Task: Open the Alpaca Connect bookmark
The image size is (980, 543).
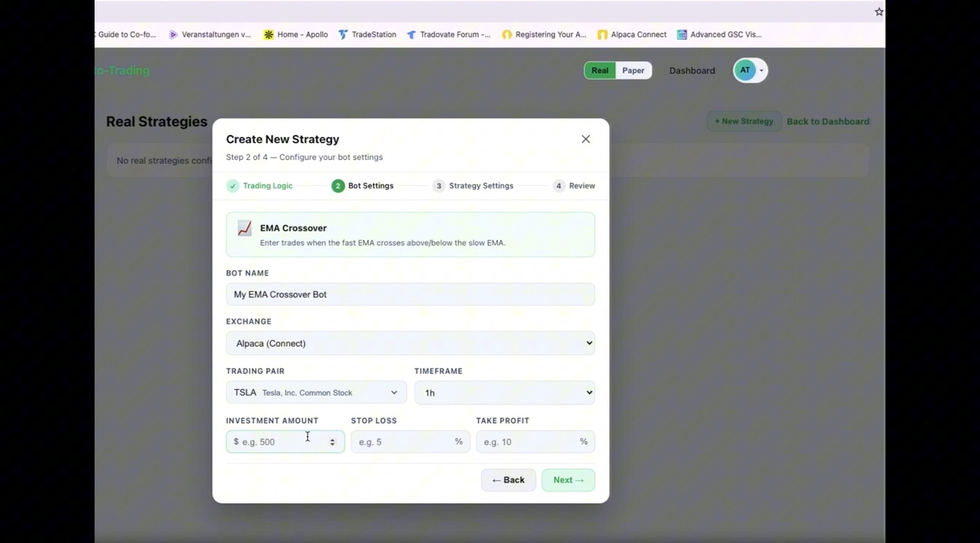Action: (632, 34)
